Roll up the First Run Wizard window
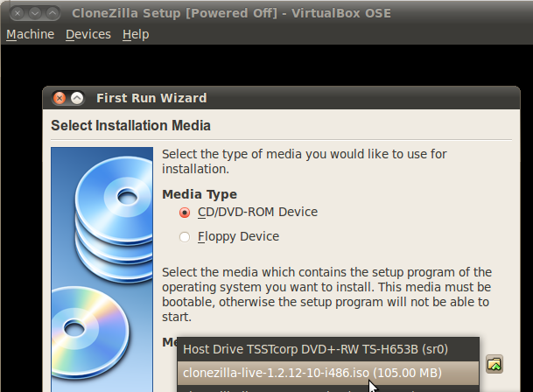 tap(77, 98)
